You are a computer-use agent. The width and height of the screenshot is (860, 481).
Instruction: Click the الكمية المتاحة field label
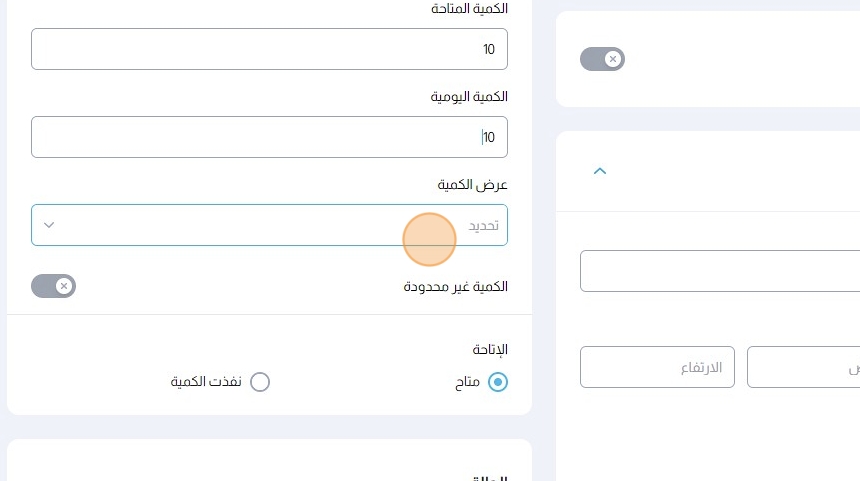[x=468, y=9]
